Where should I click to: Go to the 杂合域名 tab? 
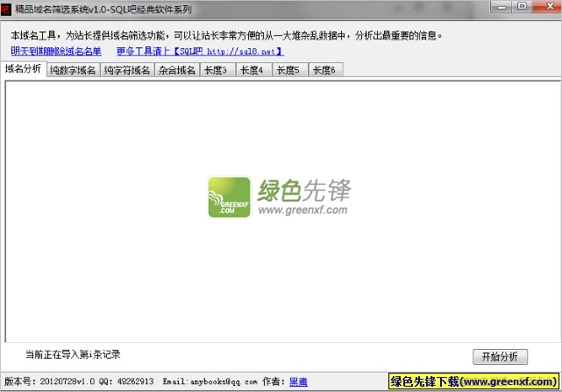tap(177, 70)
